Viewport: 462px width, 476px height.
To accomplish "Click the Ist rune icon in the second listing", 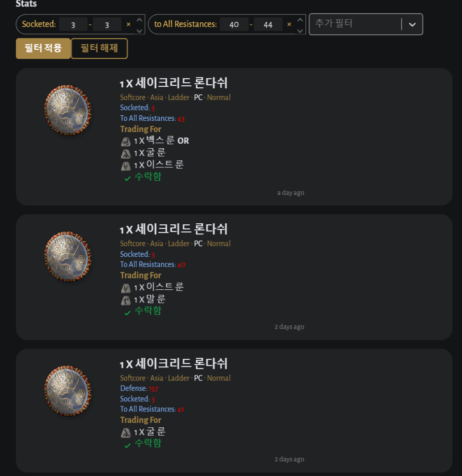I will pyautogui.click(x=126, y=287).
